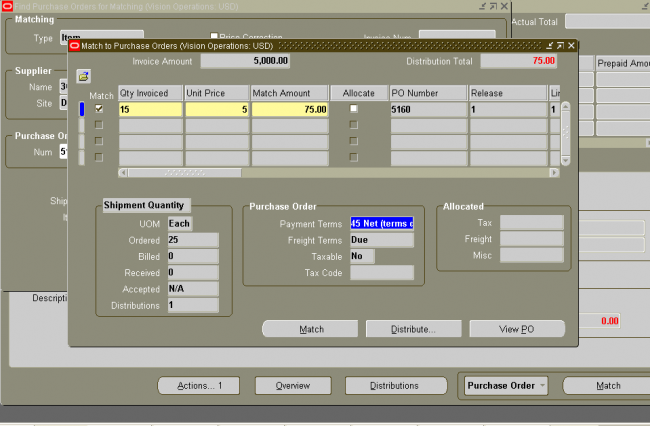
Task: Click the Distributions button at bottom
Action: coord(396,386)
